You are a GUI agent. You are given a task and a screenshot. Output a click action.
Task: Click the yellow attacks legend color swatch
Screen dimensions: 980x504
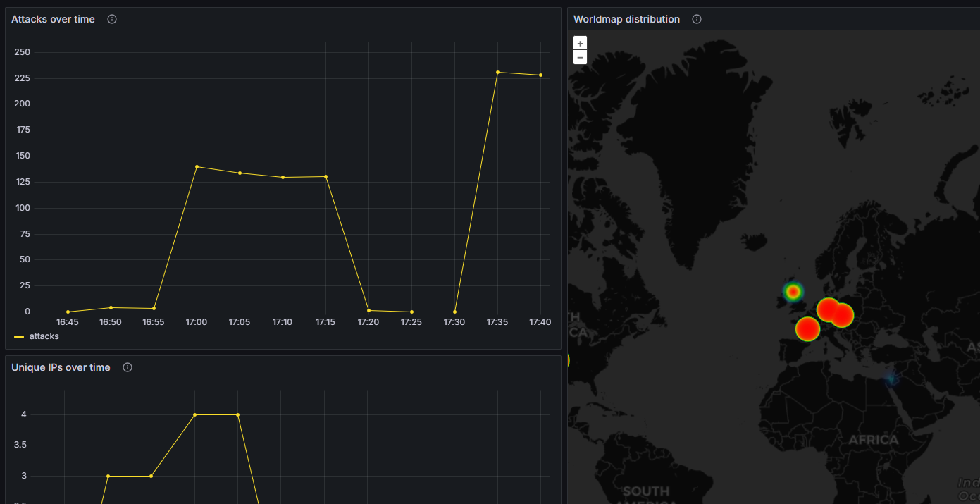point(19,337)
